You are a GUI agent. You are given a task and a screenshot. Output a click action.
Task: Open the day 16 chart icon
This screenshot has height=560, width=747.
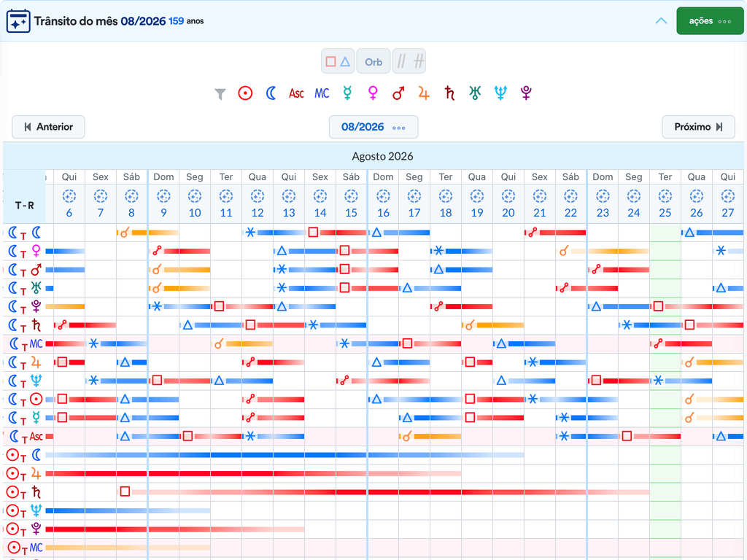click(x=383, y=196)
